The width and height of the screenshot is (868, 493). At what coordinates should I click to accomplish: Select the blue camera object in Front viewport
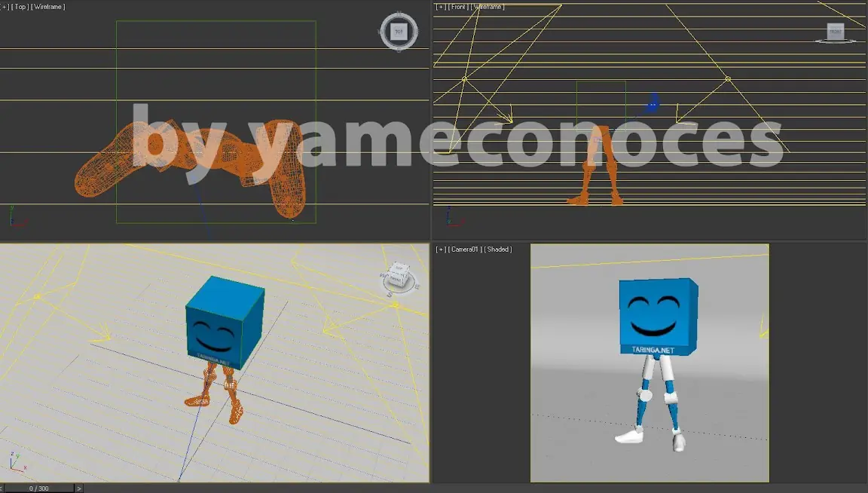[653, 103]
